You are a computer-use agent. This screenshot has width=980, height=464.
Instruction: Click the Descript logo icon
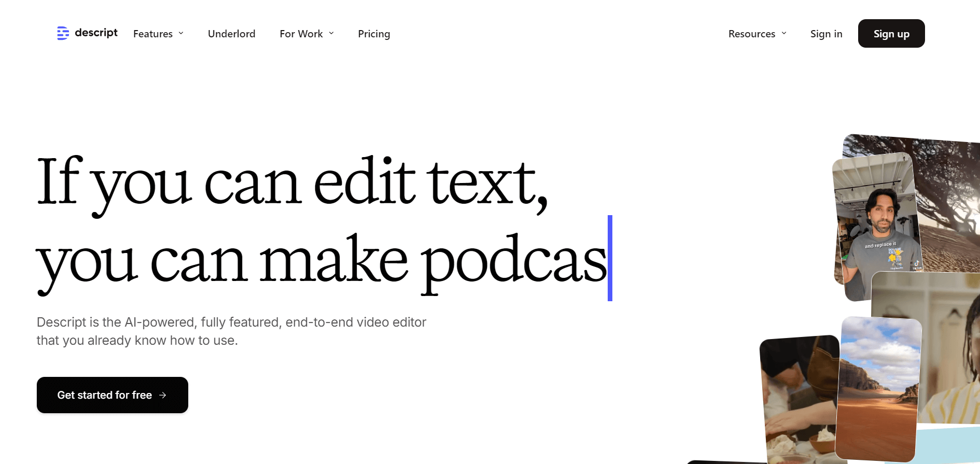63,33
